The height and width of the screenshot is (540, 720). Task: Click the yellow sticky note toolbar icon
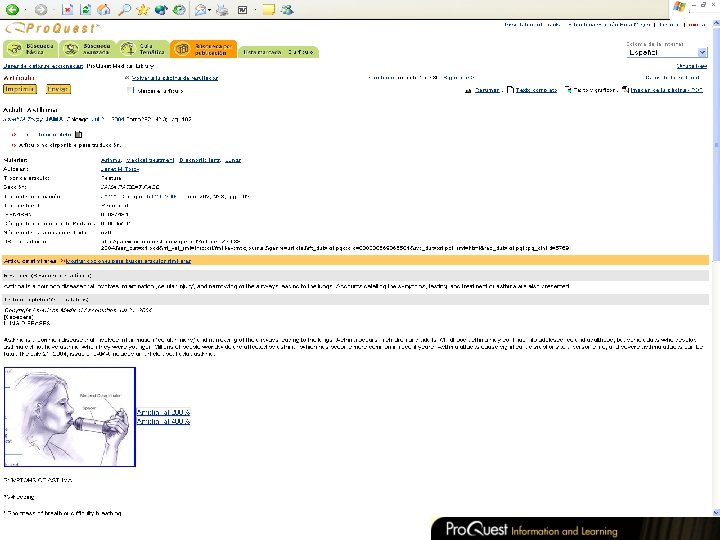[x=268, y=9]
